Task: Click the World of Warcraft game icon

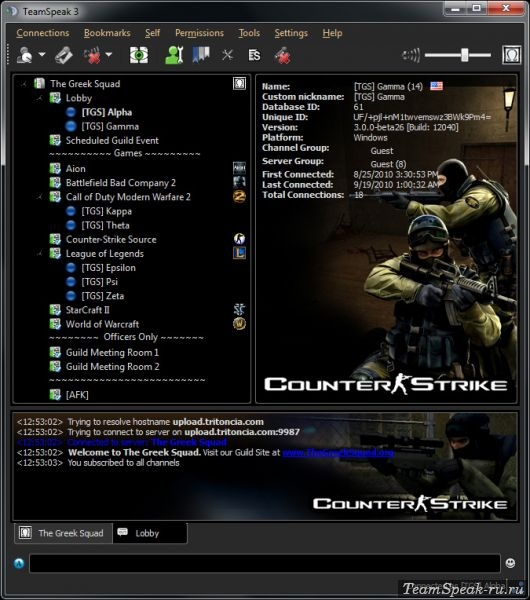Action: [240, 324]
